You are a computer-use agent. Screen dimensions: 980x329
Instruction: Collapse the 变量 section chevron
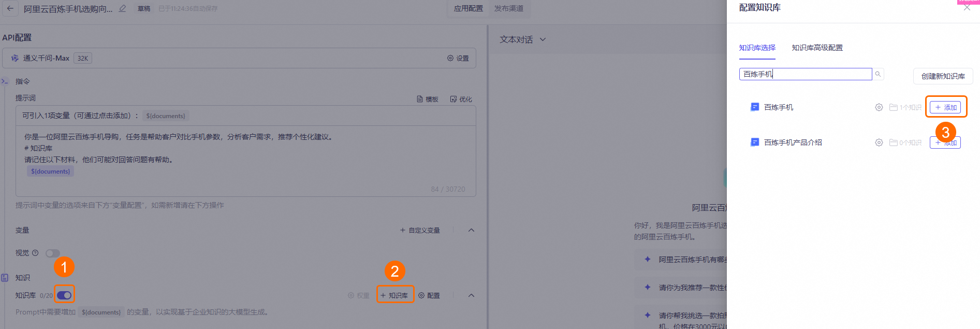pos(471,230)
